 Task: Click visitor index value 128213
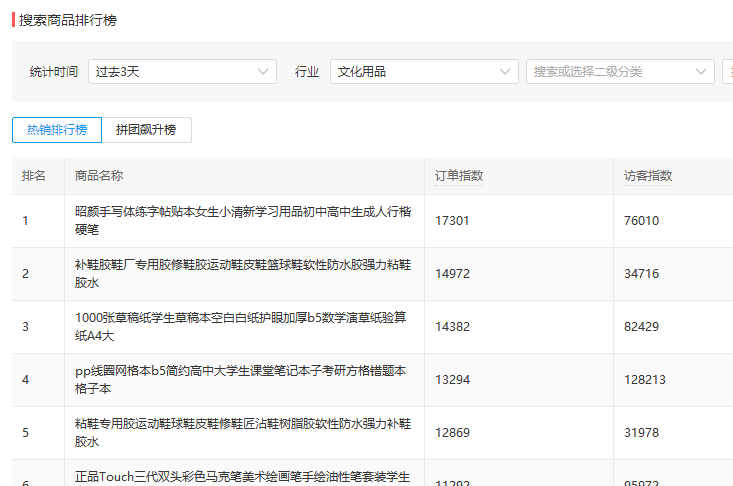tap(645, 379)
